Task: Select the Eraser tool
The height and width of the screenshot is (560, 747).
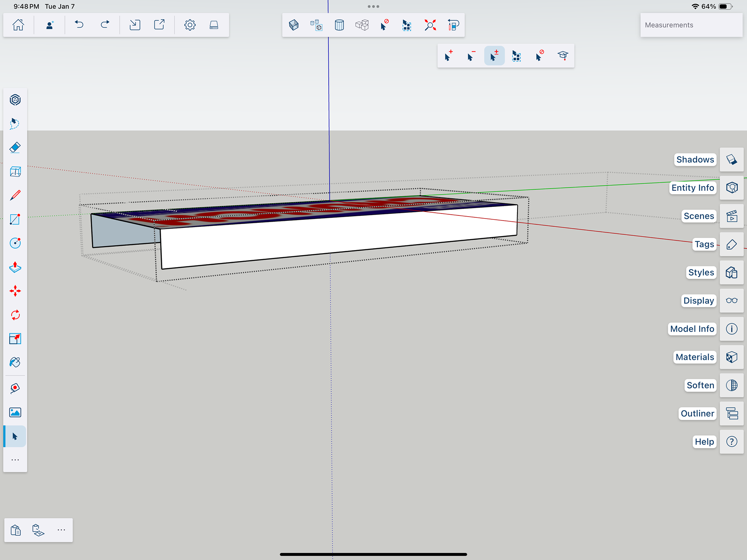Action: point(15,148)
